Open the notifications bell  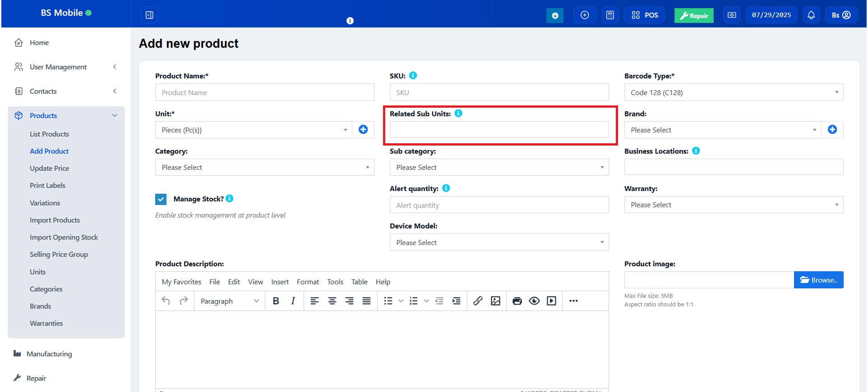pos(811,15)
